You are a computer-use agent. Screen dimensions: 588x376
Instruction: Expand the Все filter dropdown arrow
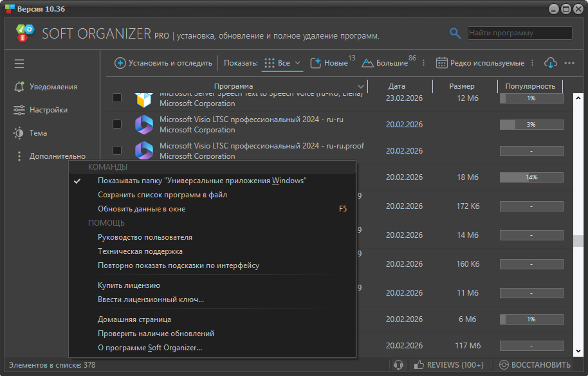pyautogui.click(x=297, y=63)
